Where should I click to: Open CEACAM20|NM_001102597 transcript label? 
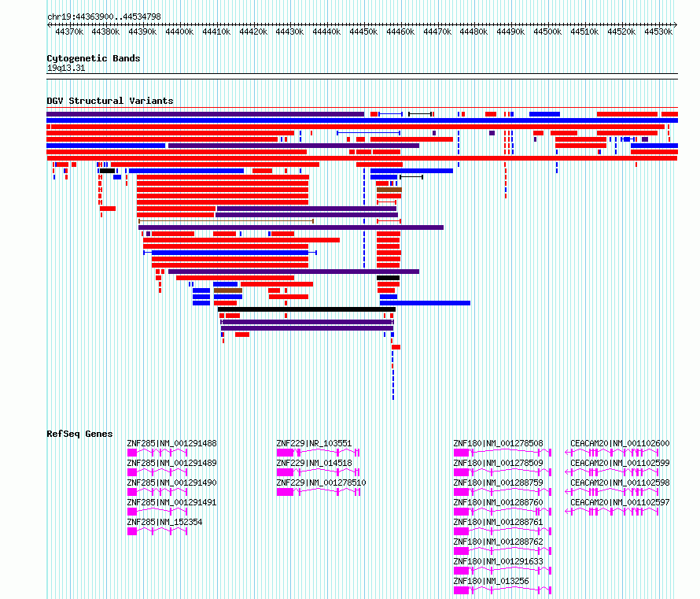pyautogui.click(x=620, y=502)
